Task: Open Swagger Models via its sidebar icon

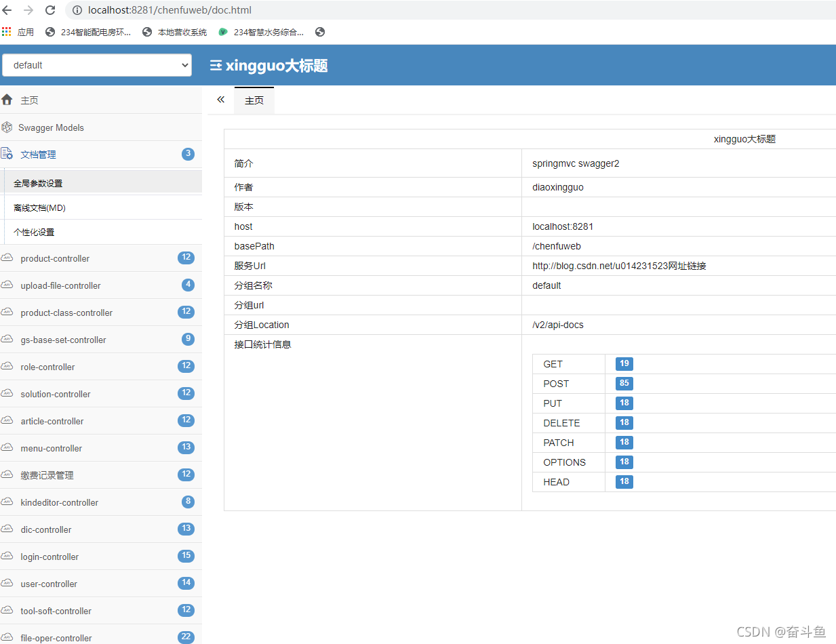Action: pyautogui.click(x=7, y=127)
